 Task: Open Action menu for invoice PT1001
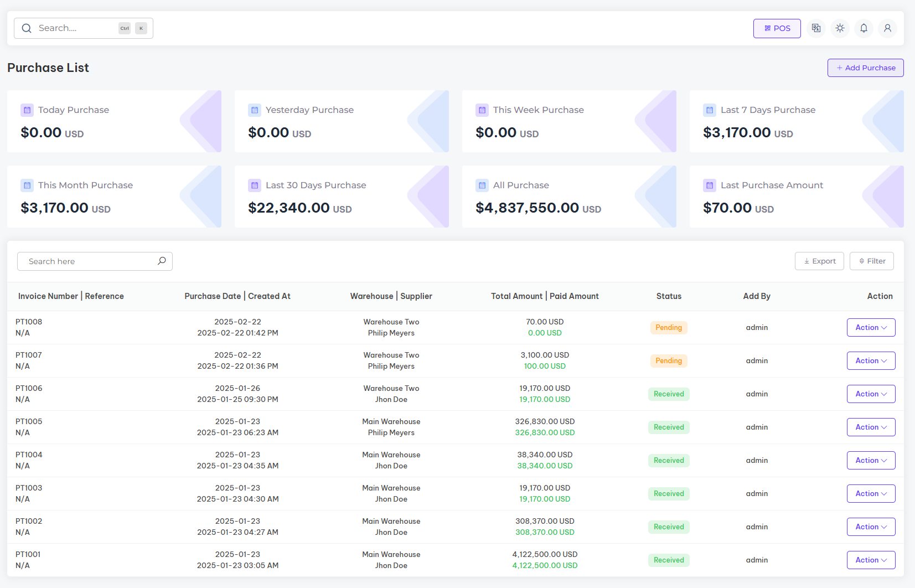(x=871, y=560)
